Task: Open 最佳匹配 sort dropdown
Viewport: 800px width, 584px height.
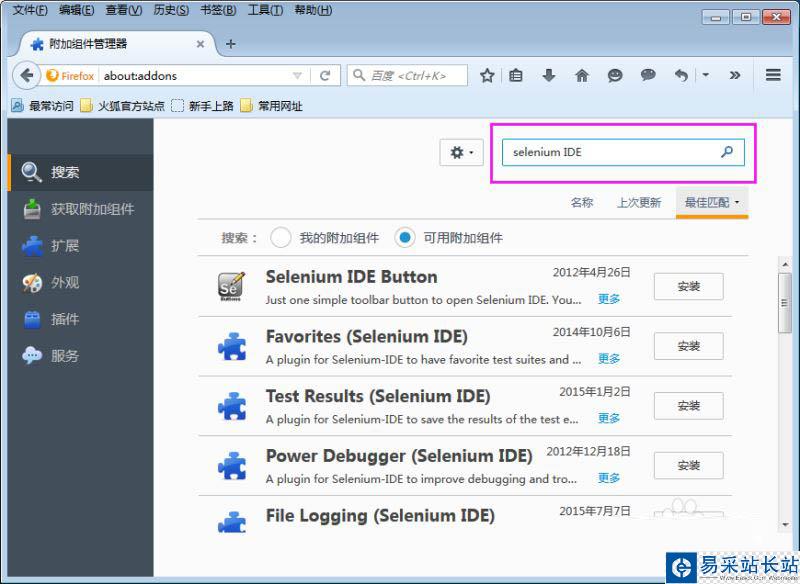Action: pyautogui.click(x=712, y=202)
